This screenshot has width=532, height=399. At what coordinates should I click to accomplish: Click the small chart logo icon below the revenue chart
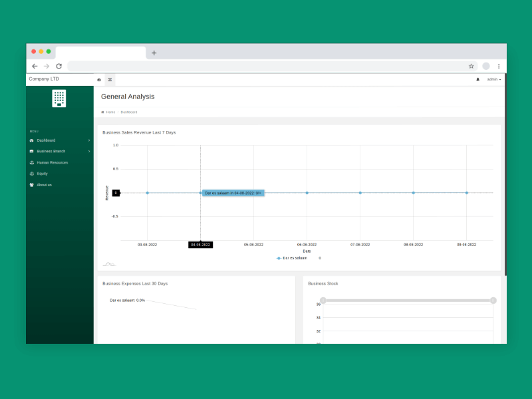point(109,264)
